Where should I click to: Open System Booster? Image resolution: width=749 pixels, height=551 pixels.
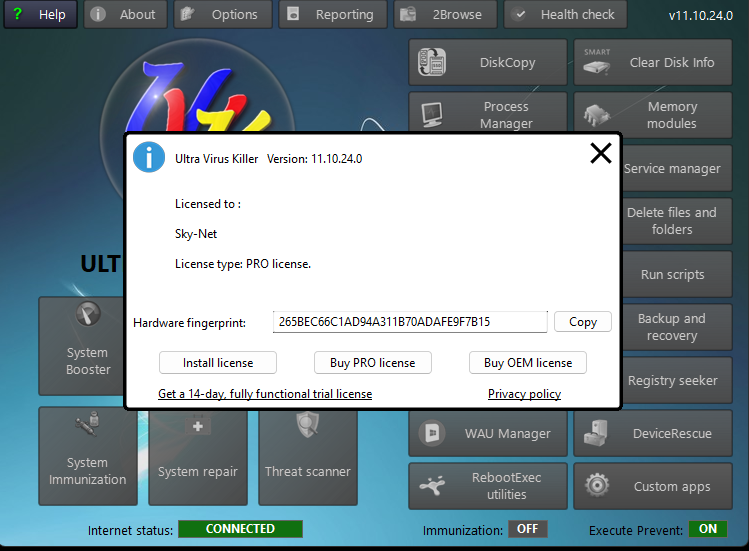[x=81, y=346]
